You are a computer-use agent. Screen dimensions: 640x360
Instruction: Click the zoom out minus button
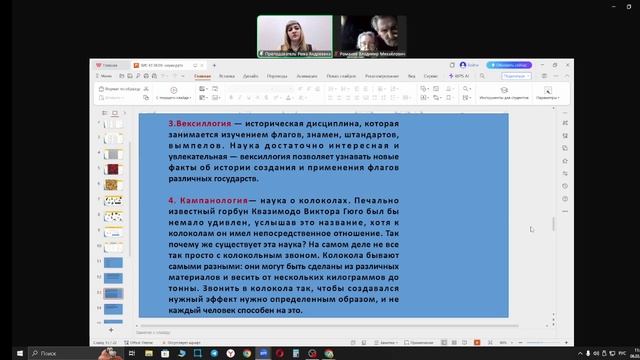(x=520, y=342)
